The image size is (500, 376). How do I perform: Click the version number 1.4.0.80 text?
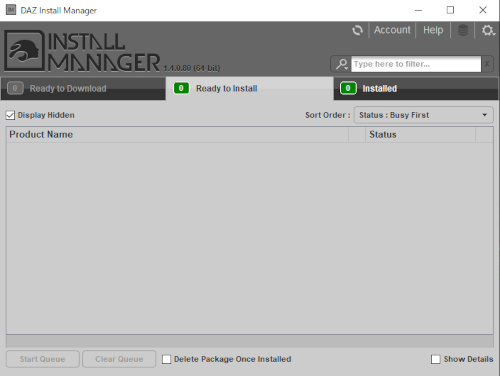(192, 68)
